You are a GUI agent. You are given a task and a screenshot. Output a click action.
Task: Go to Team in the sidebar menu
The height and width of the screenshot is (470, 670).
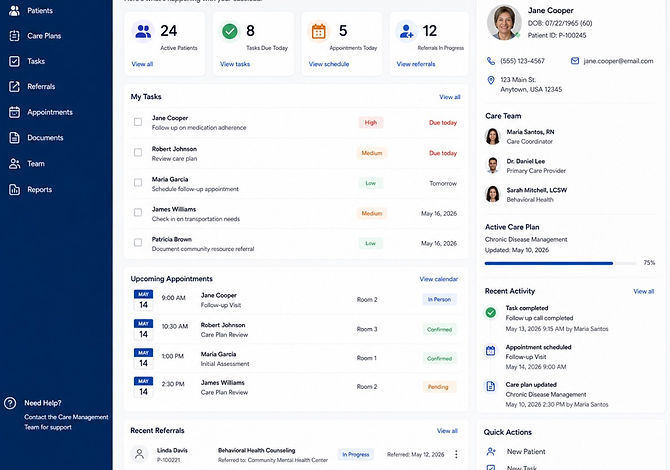click(36, 164)
